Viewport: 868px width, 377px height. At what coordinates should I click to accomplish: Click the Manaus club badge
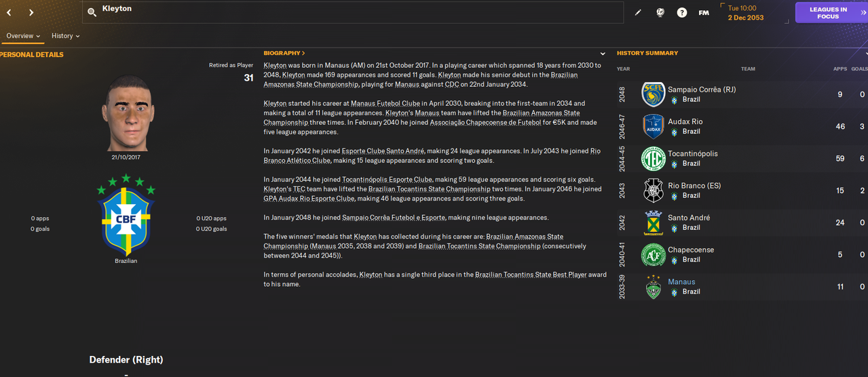click(654, 287)
